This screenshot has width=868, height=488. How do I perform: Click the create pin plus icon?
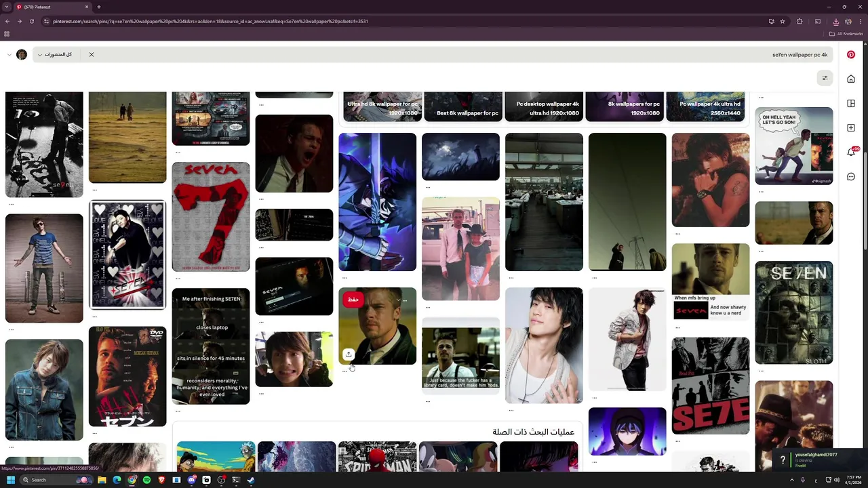851,127
